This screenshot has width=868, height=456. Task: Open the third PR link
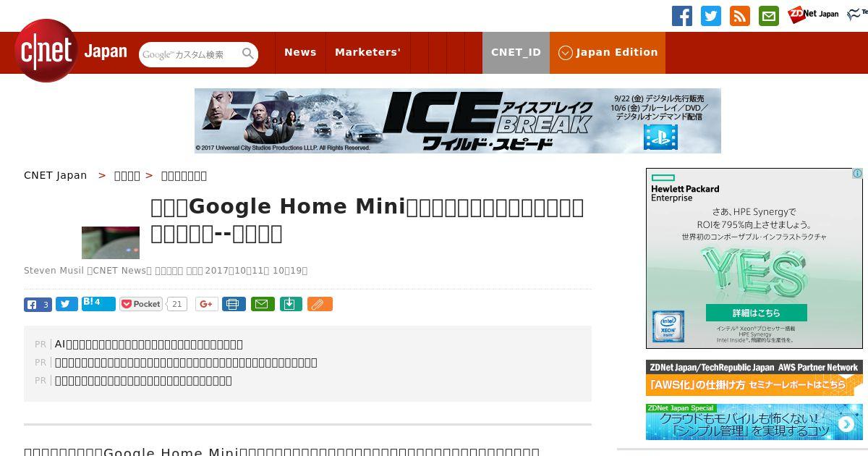click(143, 380)
